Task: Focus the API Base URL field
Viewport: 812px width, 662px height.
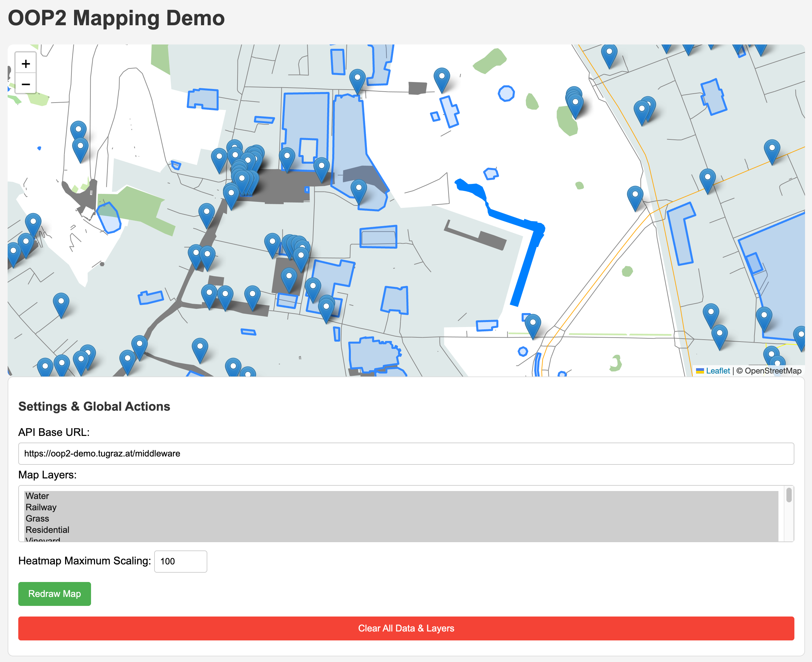Action: coord(406,454)
